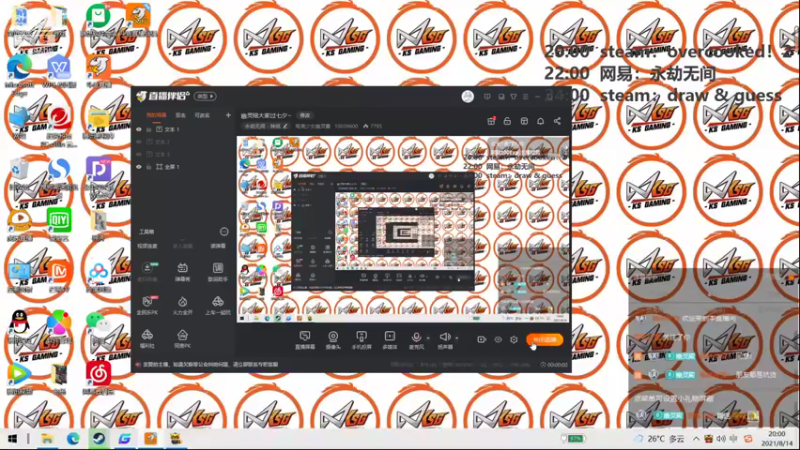Open the notification bell icon
This screenshot has height=450, width=800.
coord(540,121)
